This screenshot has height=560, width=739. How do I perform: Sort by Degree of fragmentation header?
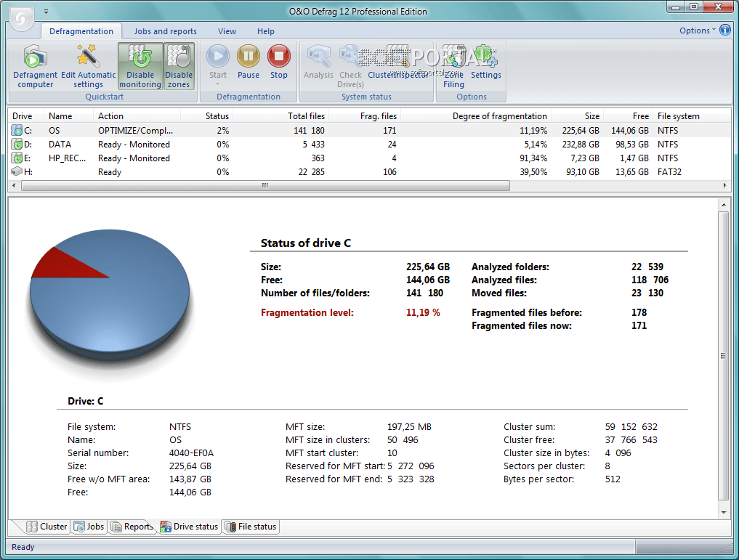475,116
